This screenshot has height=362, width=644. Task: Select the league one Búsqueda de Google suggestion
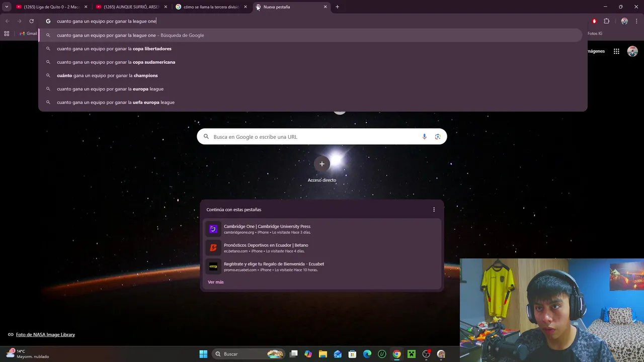(x=310, y=35)
